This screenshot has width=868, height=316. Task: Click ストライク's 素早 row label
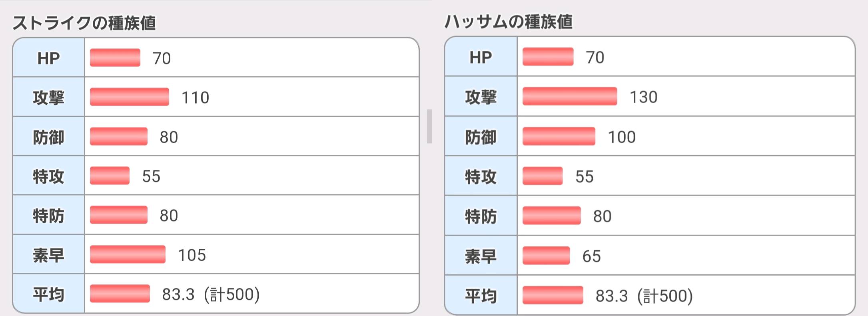(48, 255)
